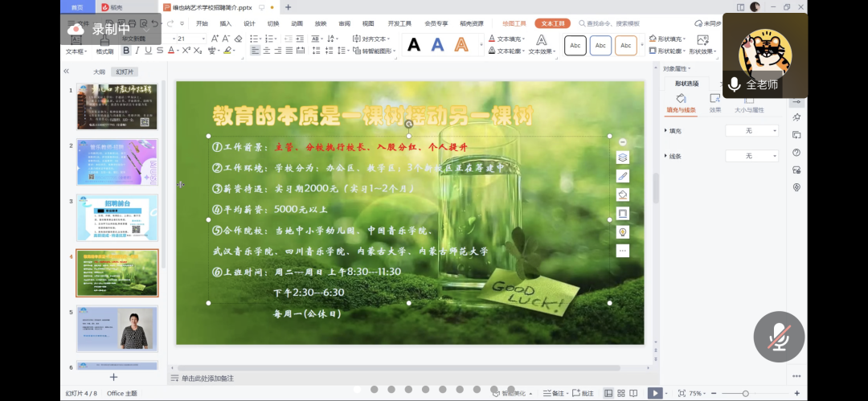Switch to 绘图工具 tab
Screen dimensions: 868x401
click(514, 23)
